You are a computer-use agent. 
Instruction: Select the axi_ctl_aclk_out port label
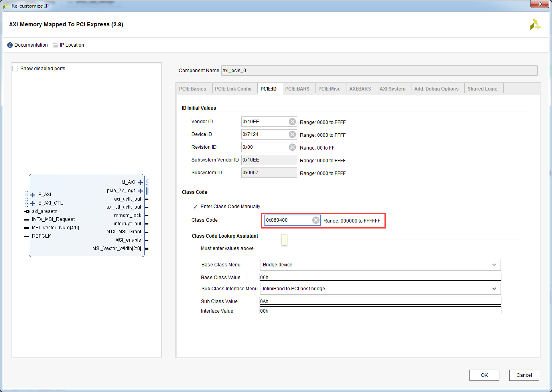pyautogui.click(x=124, y=207)
